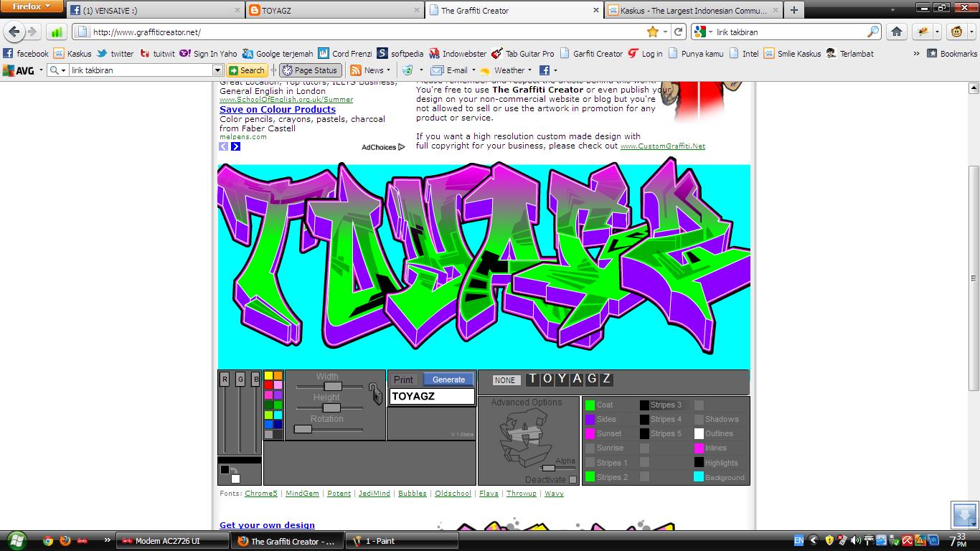The width and height of the screenshot is (980, 551).
Task: Toggle the Stripes 1 layer swatch
Action: tap(590, 463)
